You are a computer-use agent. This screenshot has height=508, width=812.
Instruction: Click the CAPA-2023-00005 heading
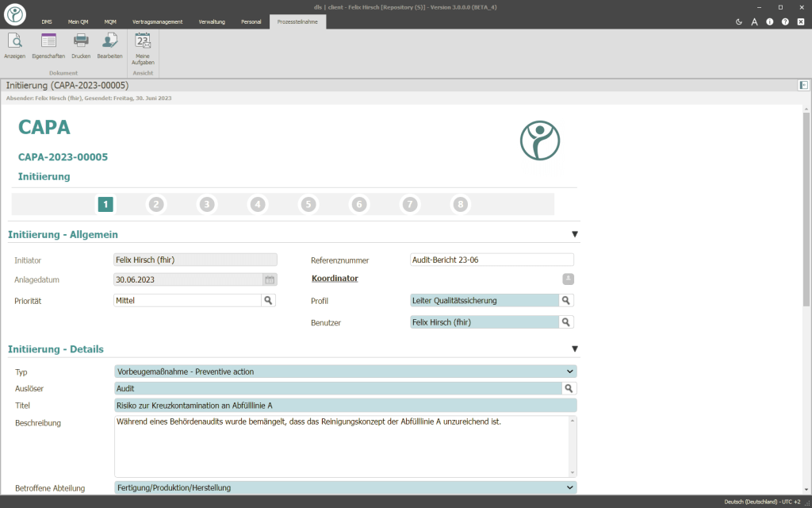tap(63, 157)
